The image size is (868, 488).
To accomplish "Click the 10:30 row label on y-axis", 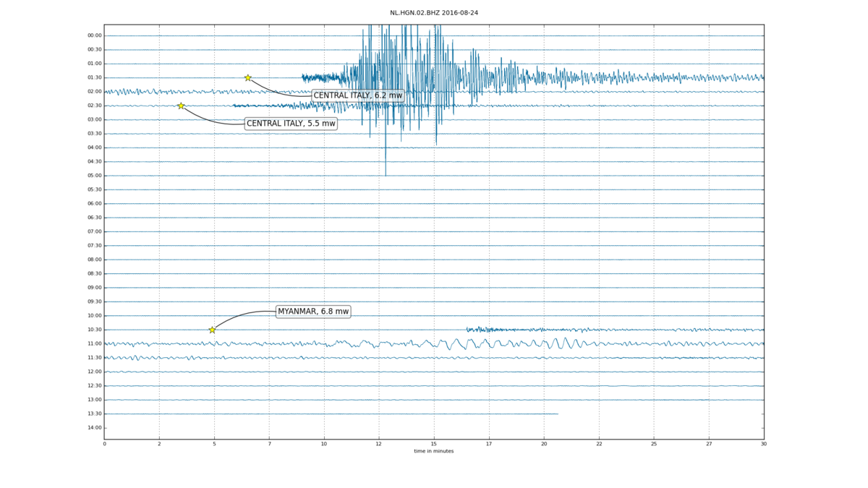I will (94, 330).
